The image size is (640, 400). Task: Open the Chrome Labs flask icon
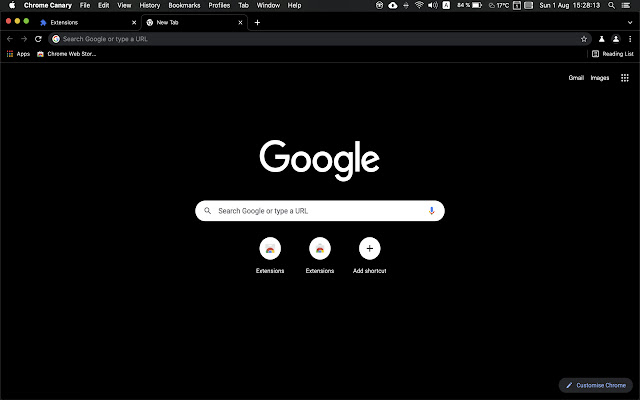click(601, 39)
